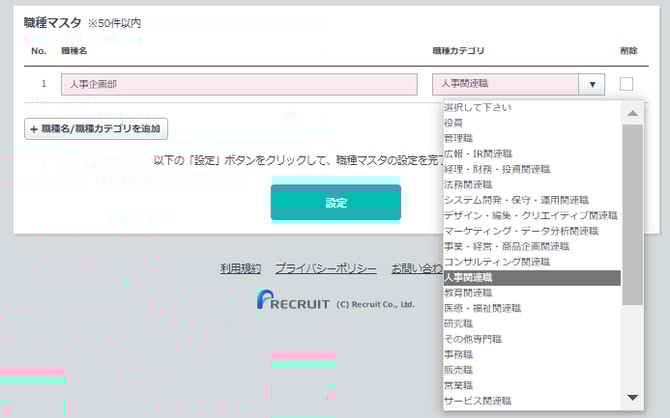Select 事業・経営・商品企画関連職 option
This screenshot has width=670, height=418.
tap(532, 247)
